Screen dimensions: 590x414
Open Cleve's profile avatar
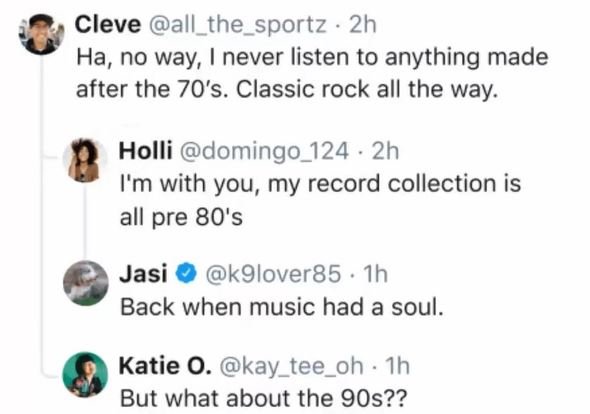41,34
